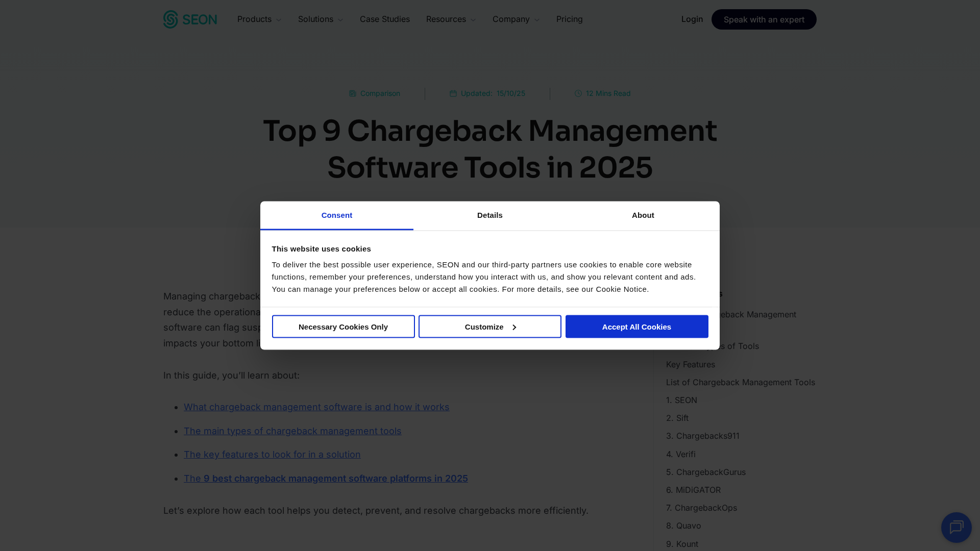Expand the Solutions dropdown menu

[x=321, y=19]
